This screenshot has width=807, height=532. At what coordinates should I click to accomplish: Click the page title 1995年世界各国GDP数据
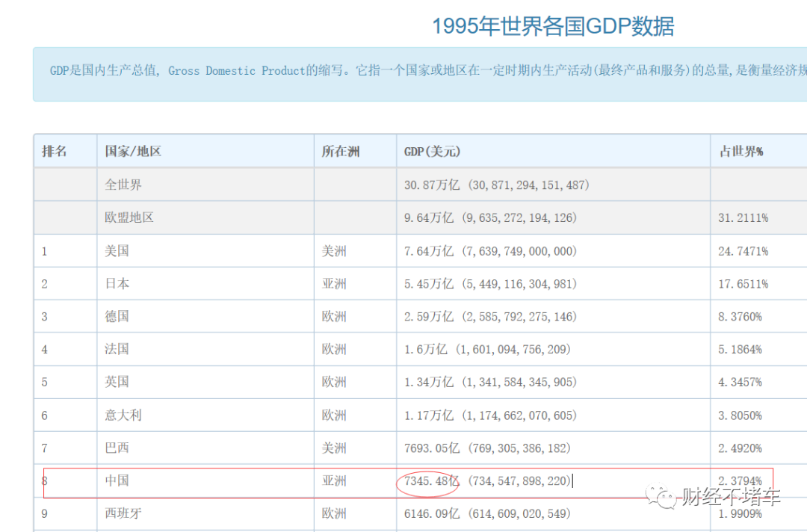pos(553,26)
